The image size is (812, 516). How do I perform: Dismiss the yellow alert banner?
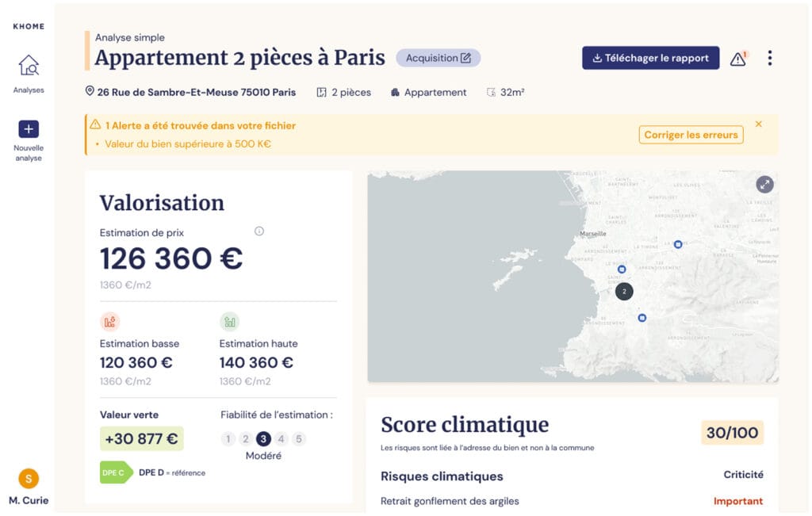click(759, 124)
